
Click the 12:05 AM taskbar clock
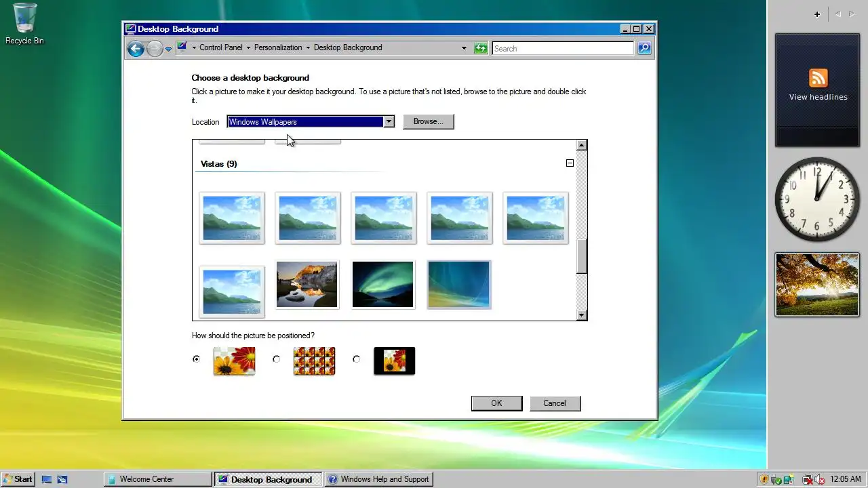[846, 479]
